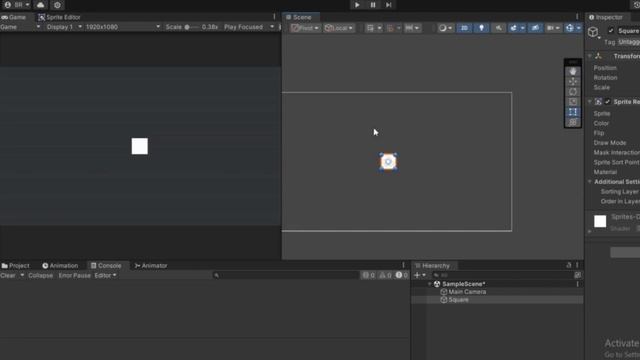Open the Clear options dropdown arrow
Screen dimensions: 640x360
[x=22, y=276]
